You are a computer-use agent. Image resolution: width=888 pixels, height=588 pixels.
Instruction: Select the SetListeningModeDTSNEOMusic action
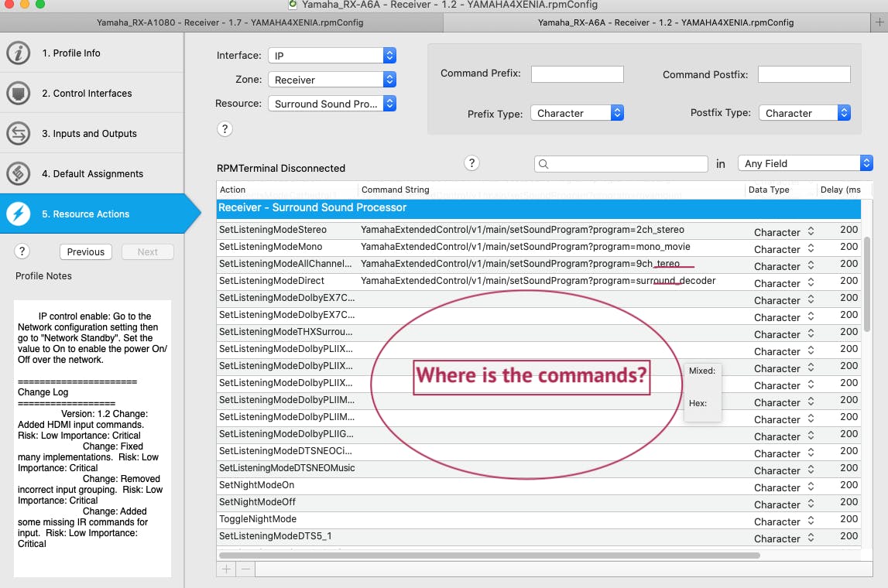pos(287,468)
